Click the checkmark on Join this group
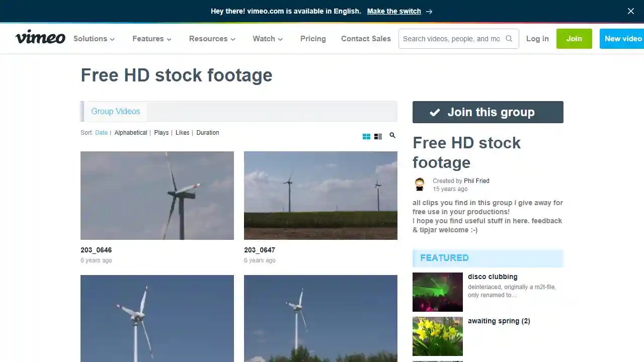Image resolution: width=644 pixels, height=362 pixels. tap(435, 112)
